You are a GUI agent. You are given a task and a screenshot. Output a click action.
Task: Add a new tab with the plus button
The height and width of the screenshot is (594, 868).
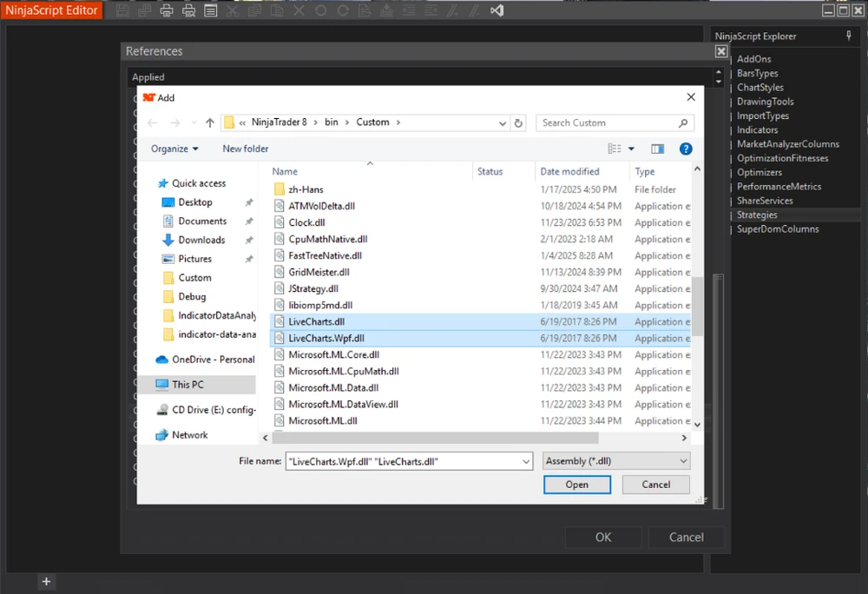tap(47, 582)
